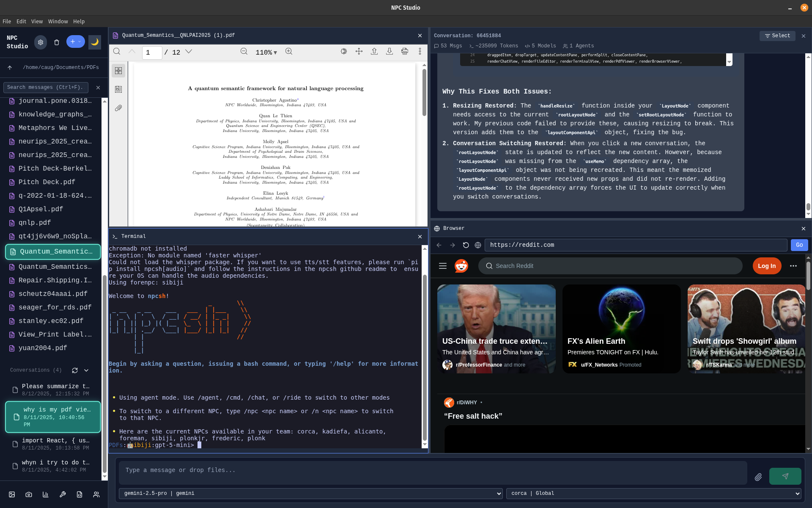
Task: Select the Quantum_Semantics PDF tab
Action: point(178,35)
